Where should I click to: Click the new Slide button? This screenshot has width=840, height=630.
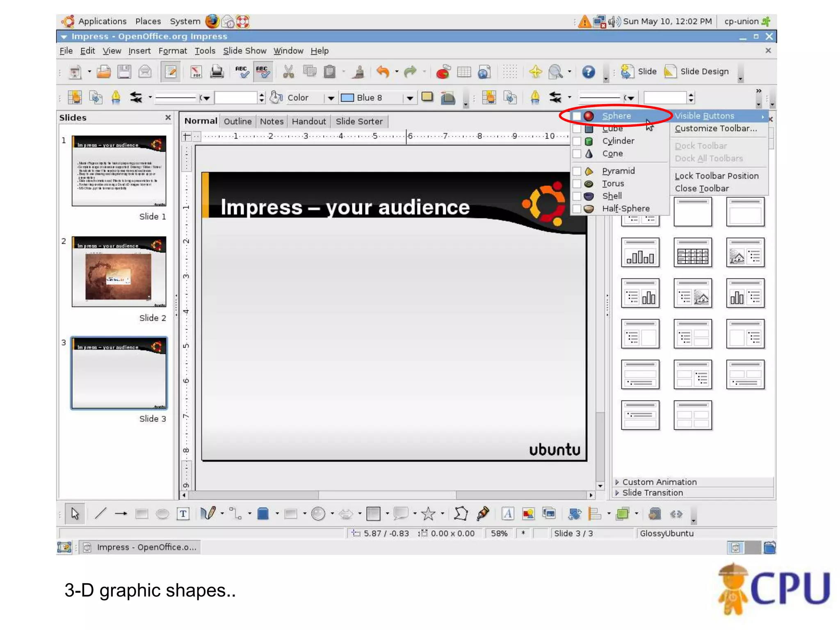(638, 72)
